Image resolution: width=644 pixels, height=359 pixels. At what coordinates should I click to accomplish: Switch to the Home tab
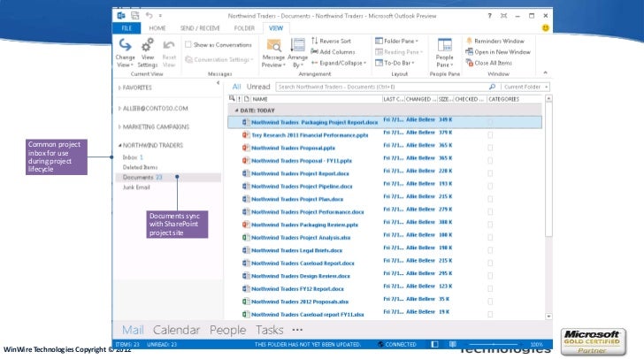[x=157, y=28]
